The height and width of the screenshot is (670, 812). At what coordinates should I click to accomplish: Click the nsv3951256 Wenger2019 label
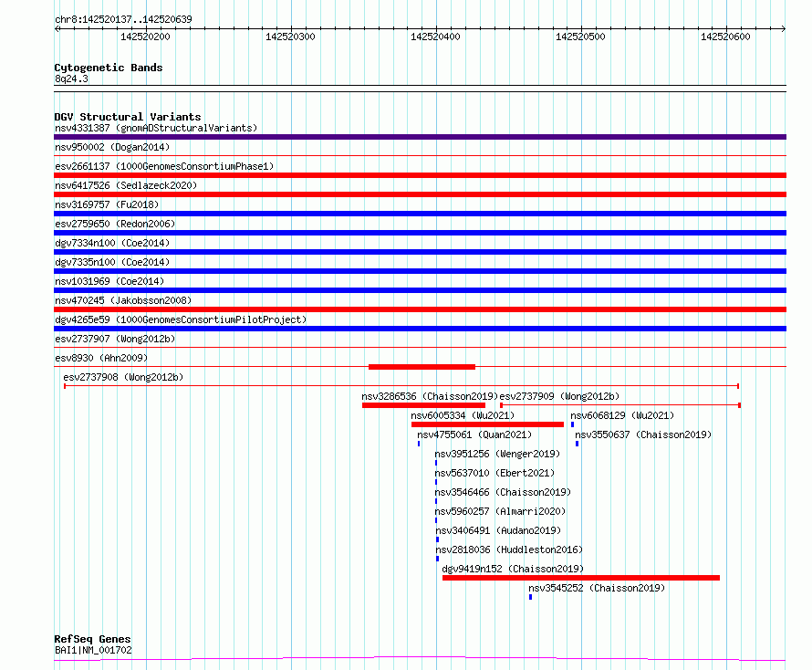[496, 454]
